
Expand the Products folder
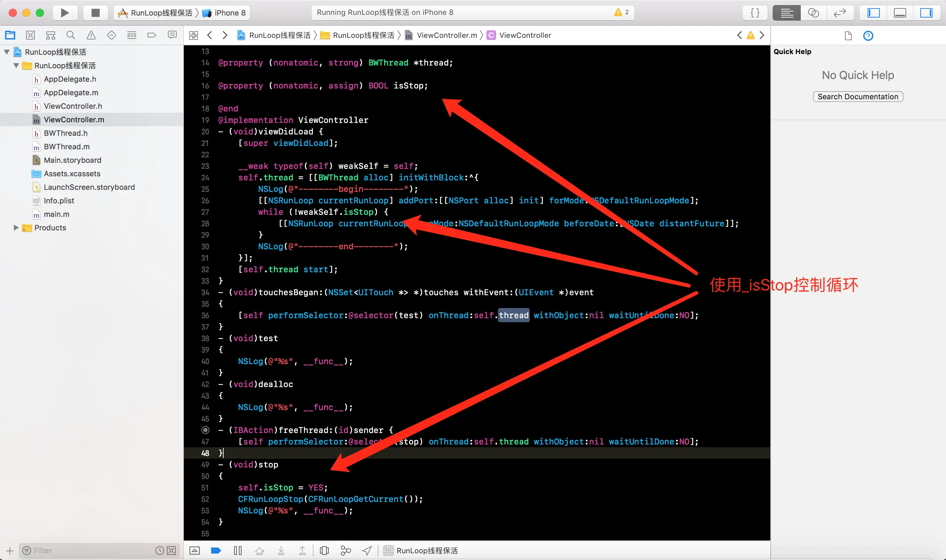click(x=16, y=228)
